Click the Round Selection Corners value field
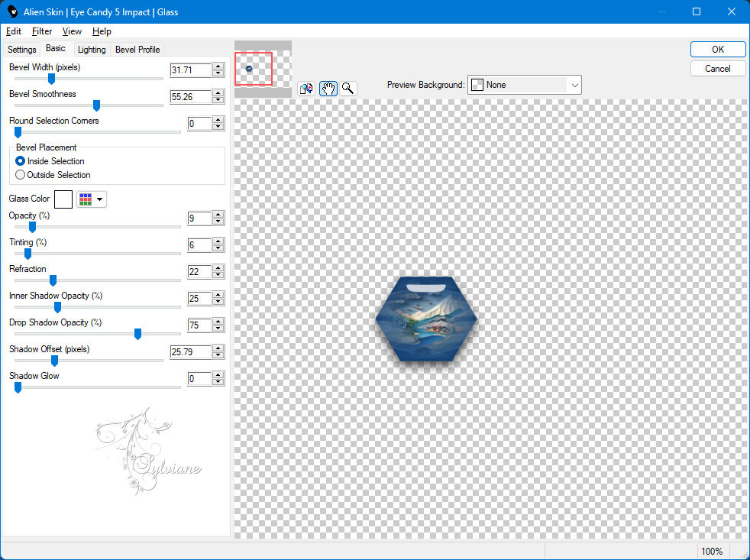750x560 pixels. click(x=199, y=124)
